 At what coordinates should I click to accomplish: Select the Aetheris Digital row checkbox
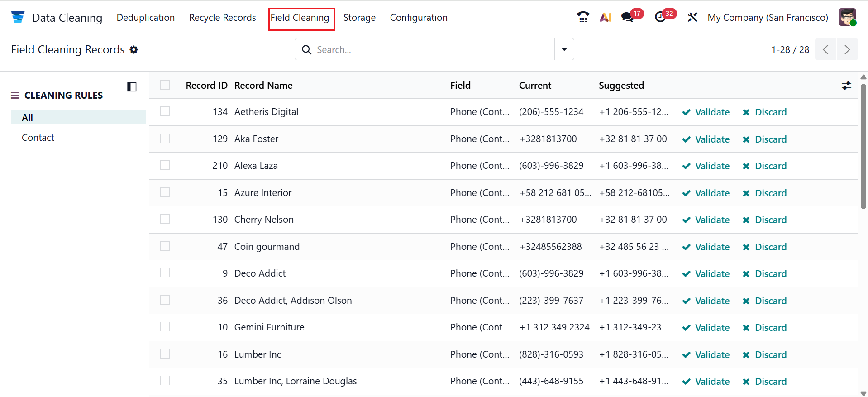(165, 111)
